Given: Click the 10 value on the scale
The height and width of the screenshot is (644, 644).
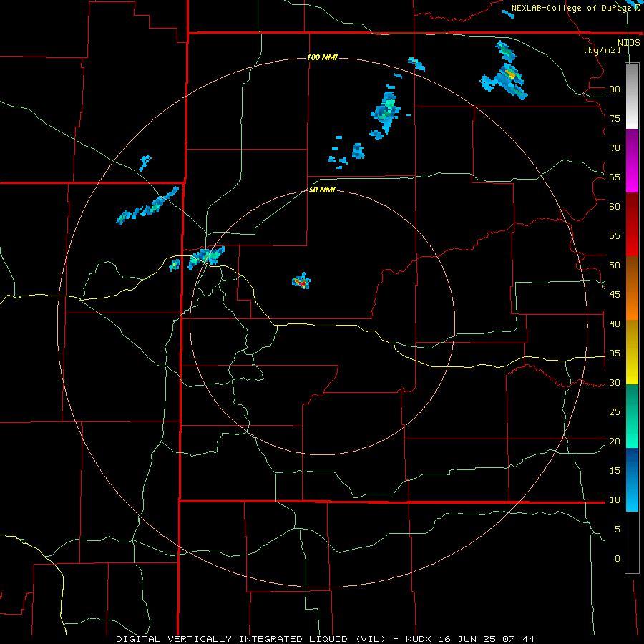Looking at the screenshot, I should tap(615, 500).
